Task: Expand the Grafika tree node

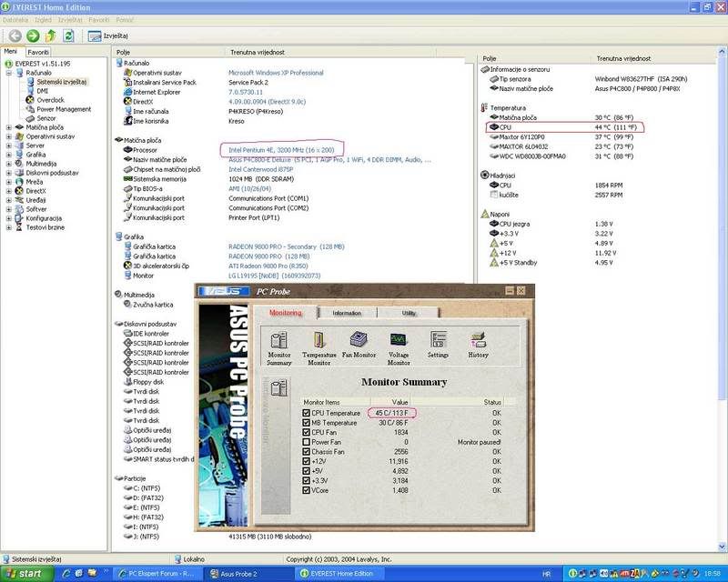Action: click(9, 155)
